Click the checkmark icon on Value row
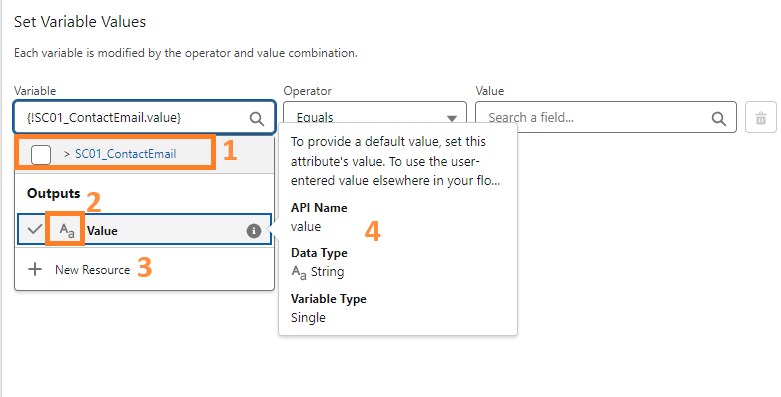The image size is (781, 397). [34, 230]
